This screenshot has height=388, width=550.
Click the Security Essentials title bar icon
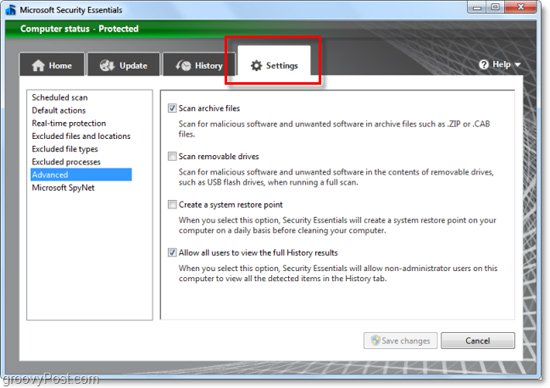[11, 10]
